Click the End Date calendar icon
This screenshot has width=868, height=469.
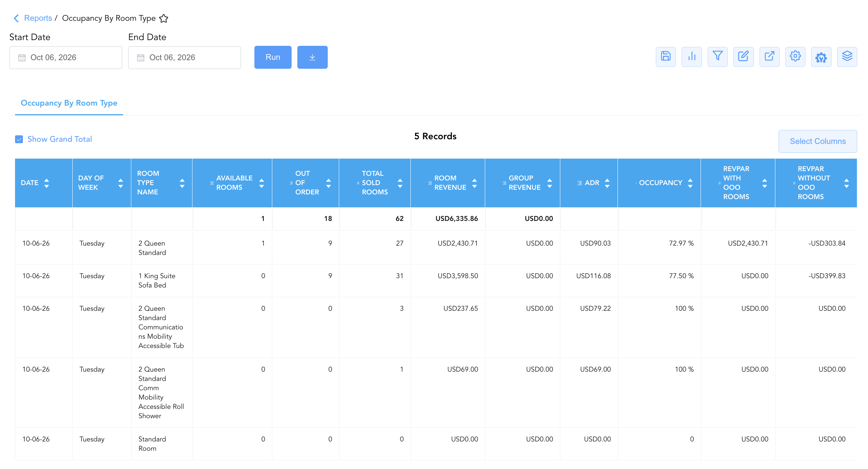[x=141, y=58]
